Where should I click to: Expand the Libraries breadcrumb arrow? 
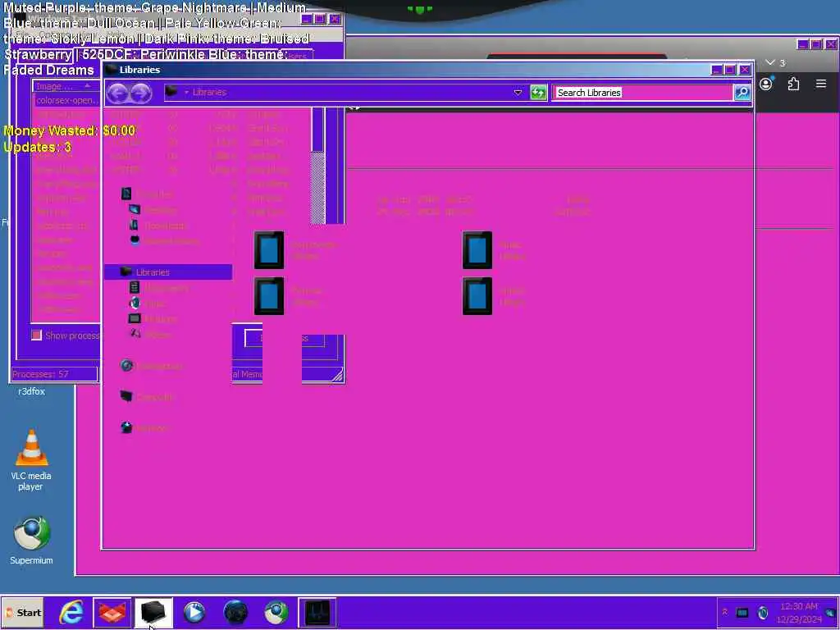pyautogui.click(x=186, y=92)
